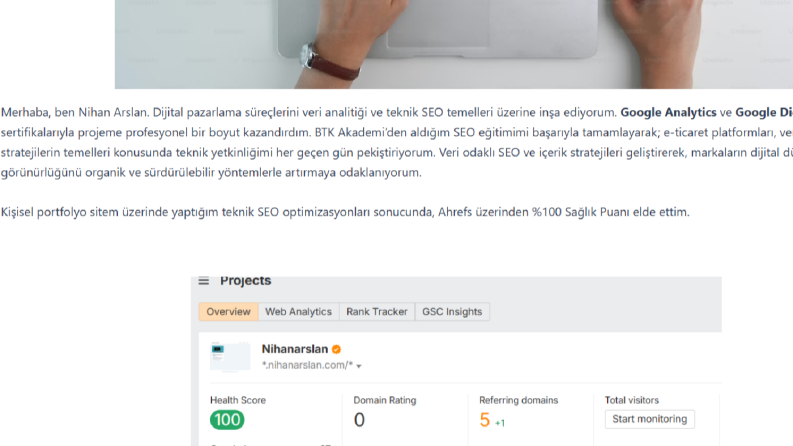The image size is (793, 446).
Task: Click the green 100 Health Score badge
Action: 227,420
